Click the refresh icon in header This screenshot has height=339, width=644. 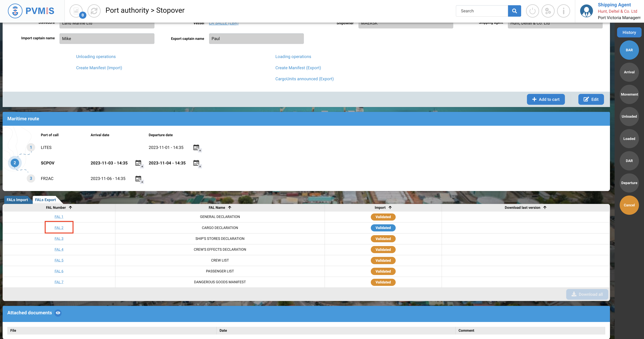point(94,11)
